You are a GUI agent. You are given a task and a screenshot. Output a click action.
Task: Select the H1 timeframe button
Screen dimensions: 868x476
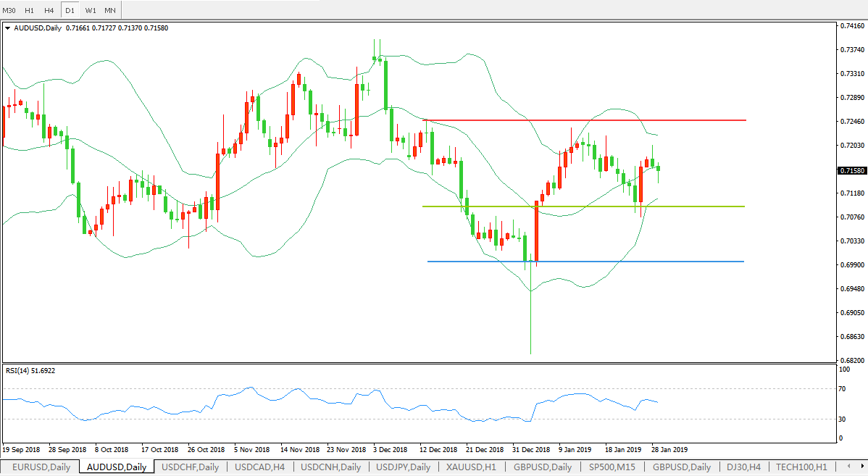point(29,10)
